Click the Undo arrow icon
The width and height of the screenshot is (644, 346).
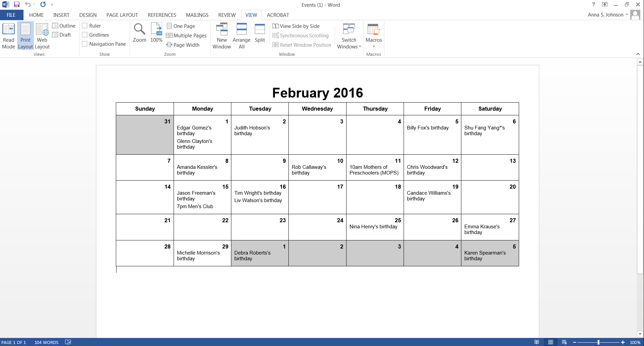(28, 5)
